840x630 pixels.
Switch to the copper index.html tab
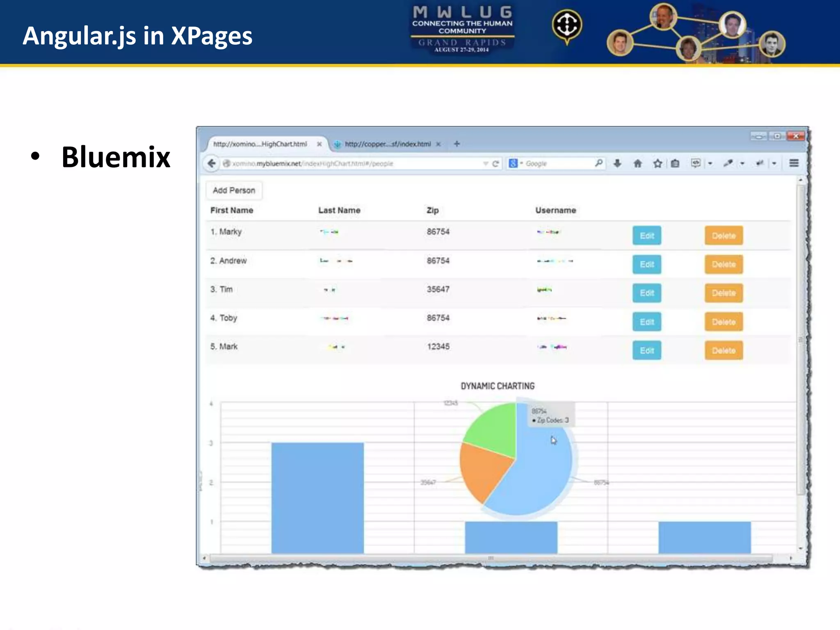(388, 144)
